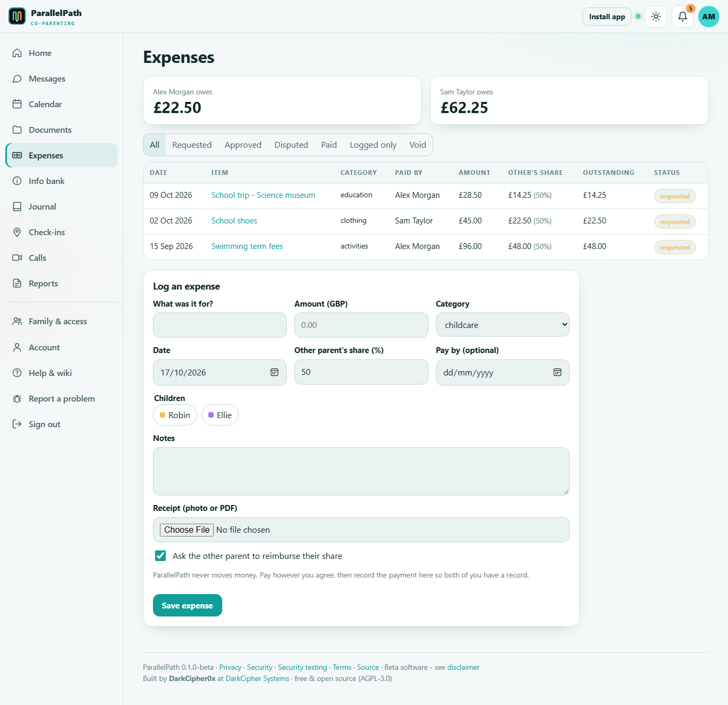Select the Logged only filter tab
The width and height of the screenshot is (728, 705).
tap(373, 145)
